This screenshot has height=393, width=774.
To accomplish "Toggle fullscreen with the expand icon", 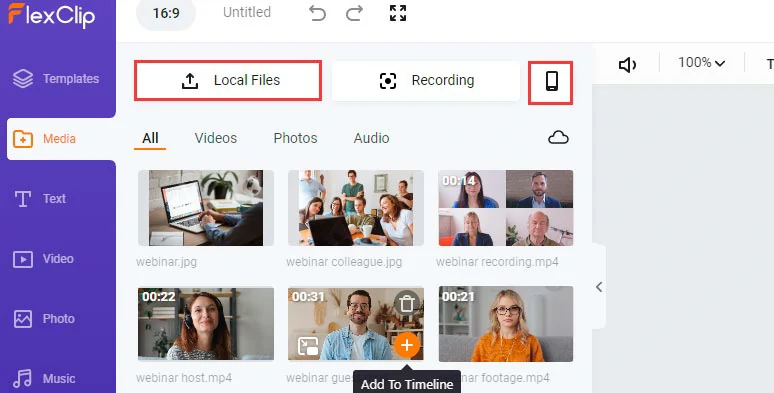I will 398,13.
